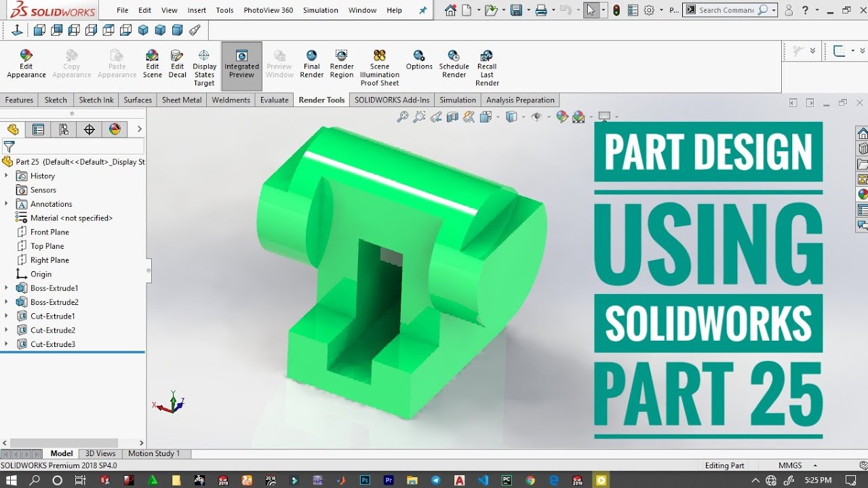This screenshot has height=488, width=868.
Task: Open the Schedule Render dialog
Action: pyautogui.click(x=454, y=64)
